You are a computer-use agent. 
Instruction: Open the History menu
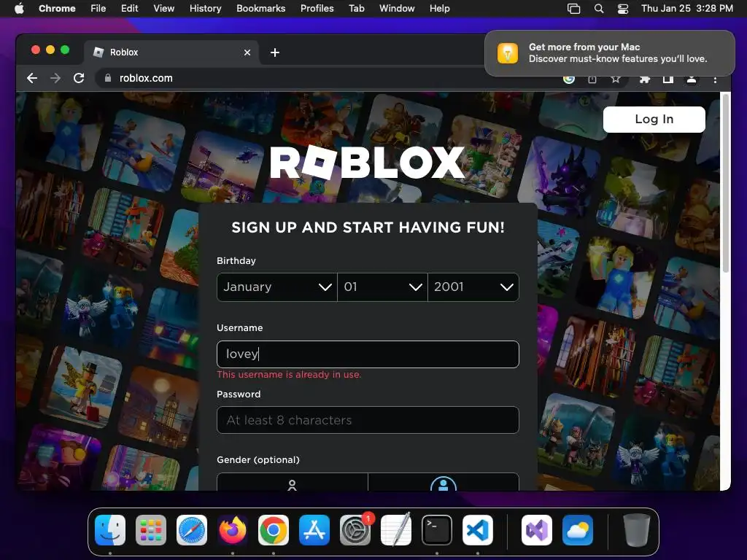coord(205,8)
